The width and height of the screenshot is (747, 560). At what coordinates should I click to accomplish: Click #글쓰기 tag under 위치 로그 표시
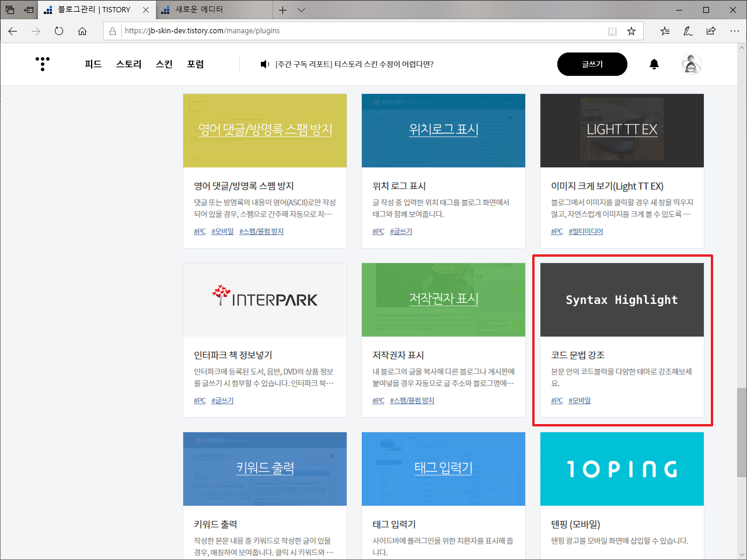[x=401, y=232]
